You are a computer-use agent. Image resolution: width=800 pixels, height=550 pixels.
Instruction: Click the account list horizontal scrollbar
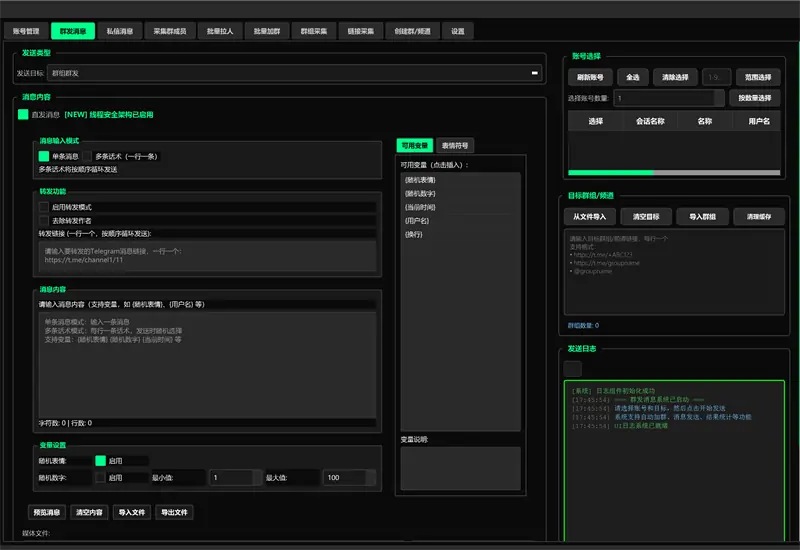pyautogui.click(x=610, y=172)
